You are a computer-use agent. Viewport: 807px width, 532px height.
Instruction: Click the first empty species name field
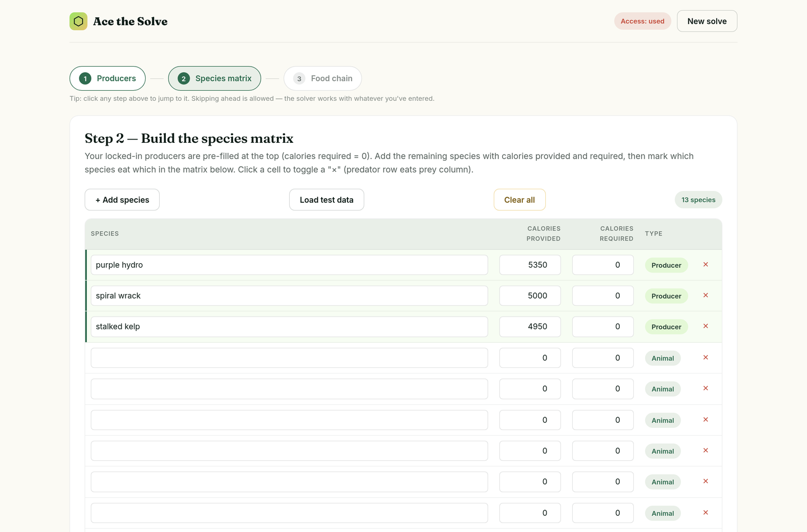(289, 358)
